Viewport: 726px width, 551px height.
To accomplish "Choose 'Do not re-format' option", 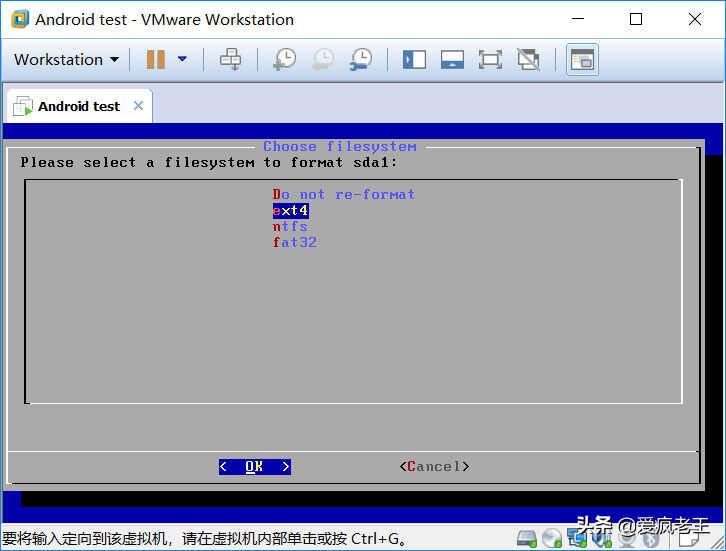I will [344, 194].
